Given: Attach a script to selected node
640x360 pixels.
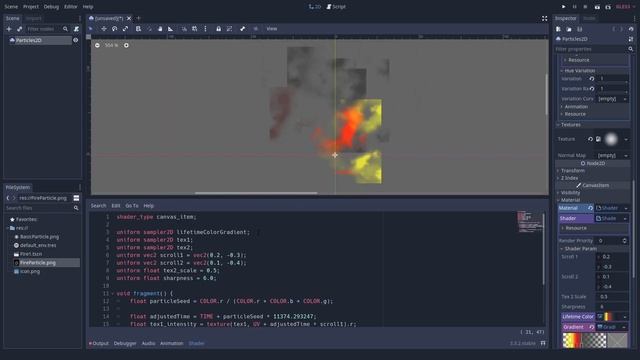Looking at the screenshot, I should coord(76,29).
